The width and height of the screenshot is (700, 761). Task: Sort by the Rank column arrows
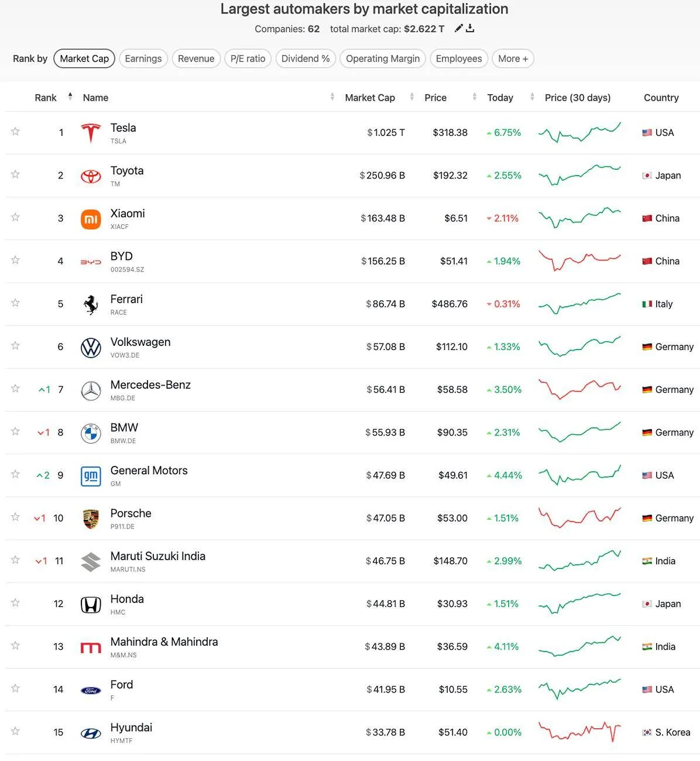pos(70,97)
